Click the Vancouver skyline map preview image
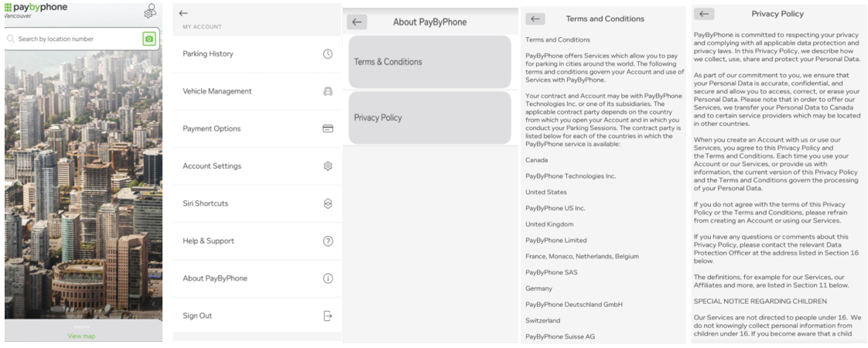This screenshot has height=348, width=868. [x=84, y=186]
